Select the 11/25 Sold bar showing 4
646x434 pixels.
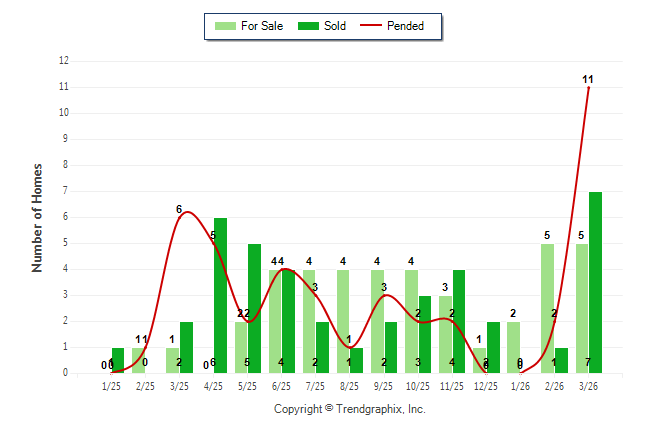(459, 321)
